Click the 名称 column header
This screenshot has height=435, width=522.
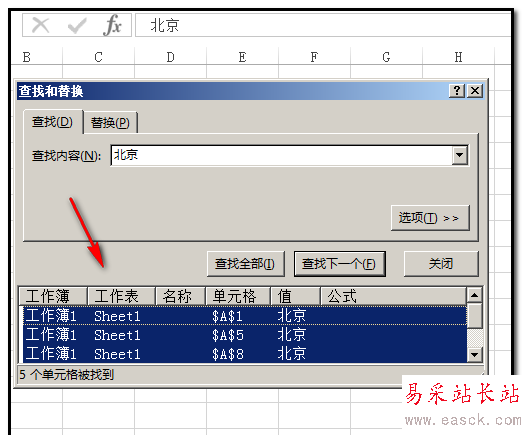point(180,296)
